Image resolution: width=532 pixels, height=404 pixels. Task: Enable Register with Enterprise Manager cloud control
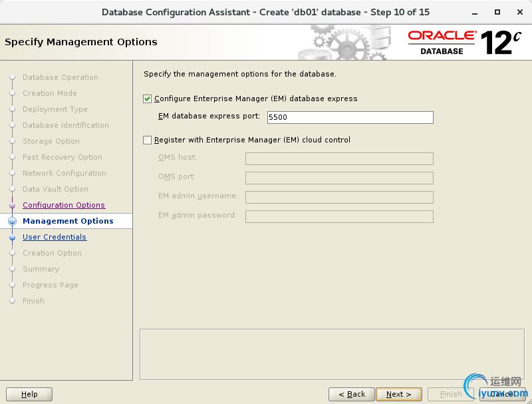coord(147,140)
